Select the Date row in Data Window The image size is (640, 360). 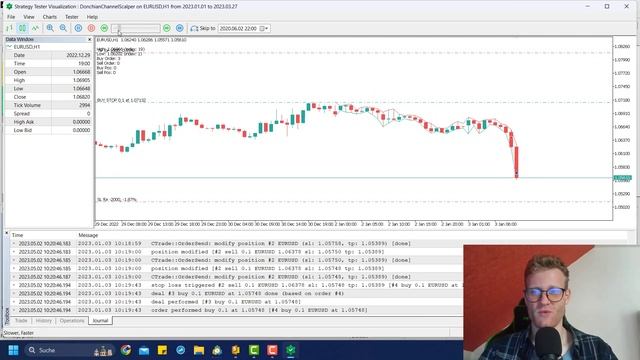(48, 55)
